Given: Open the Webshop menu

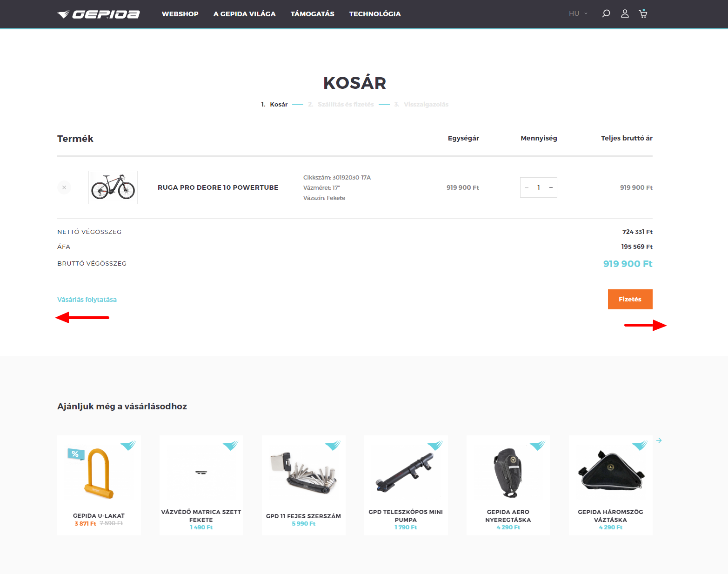Looking at the screenshot, I should 180,14.
